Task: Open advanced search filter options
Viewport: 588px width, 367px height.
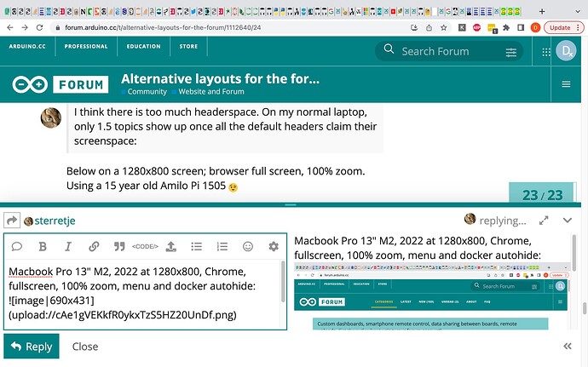Action: 510,52
